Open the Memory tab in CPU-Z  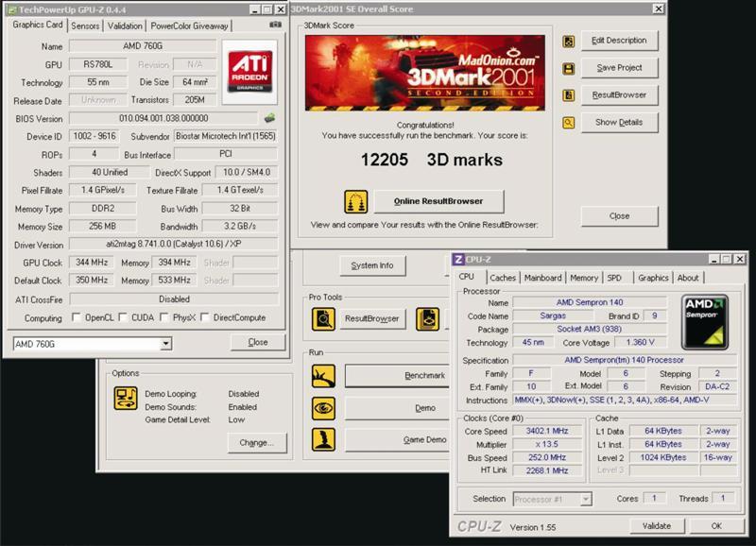pos(584,278)
